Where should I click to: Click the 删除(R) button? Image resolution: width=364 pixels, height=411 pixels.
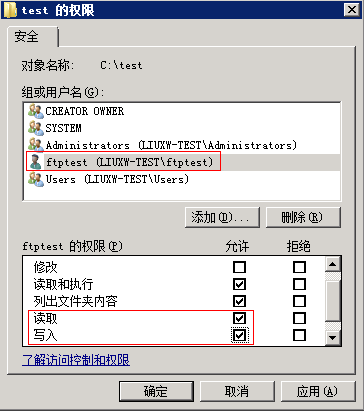pyautogui.click(x=303, y=218)
